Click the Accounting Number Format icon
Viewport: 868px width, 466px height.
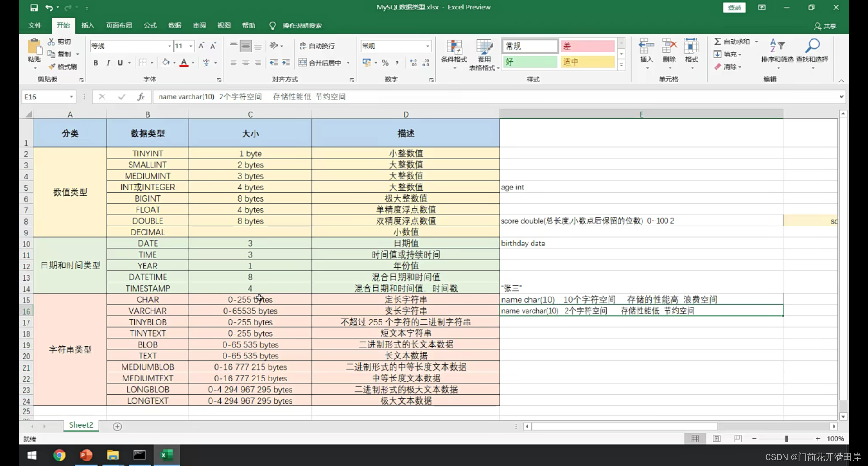[366, 63]
